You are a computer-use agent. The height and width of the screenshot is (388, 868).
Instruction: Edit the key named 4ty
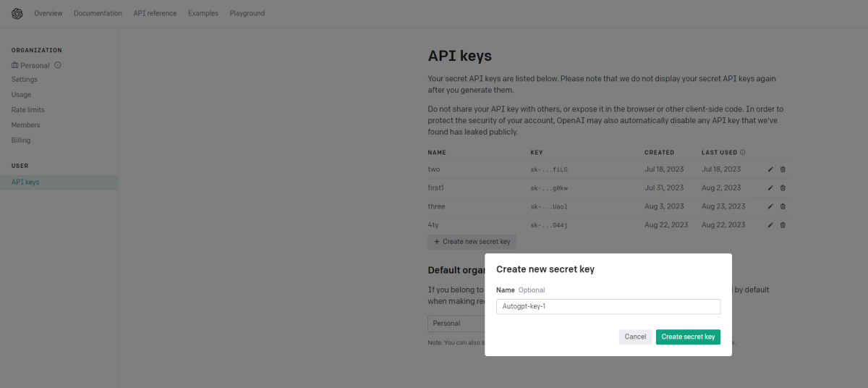[770, 225]
